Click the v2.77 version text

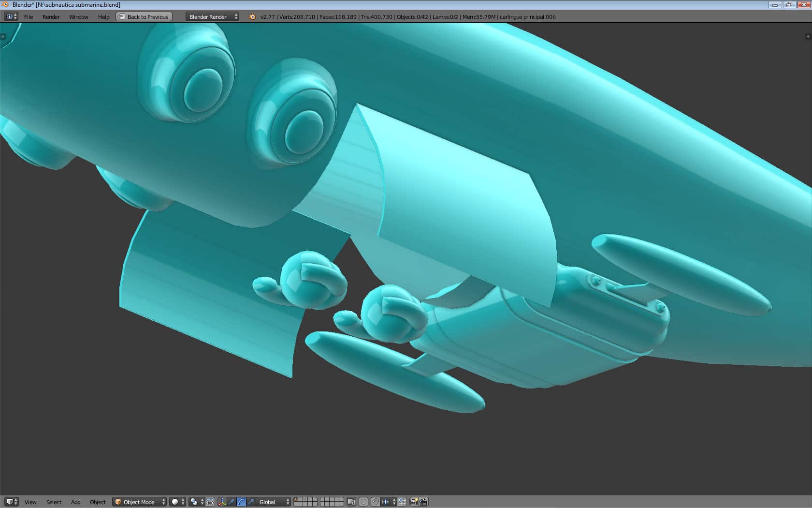267,16
